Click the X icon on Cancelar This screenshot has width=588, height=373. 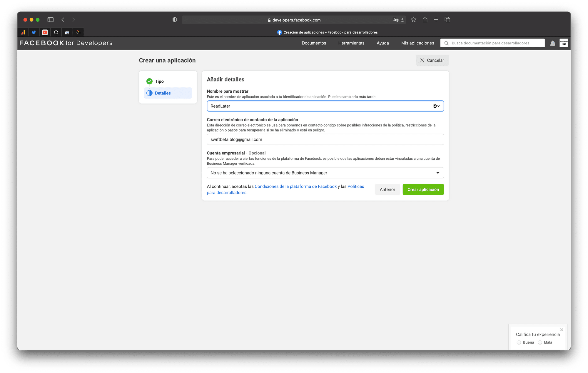pyautogui.click(x=422, y=60)
